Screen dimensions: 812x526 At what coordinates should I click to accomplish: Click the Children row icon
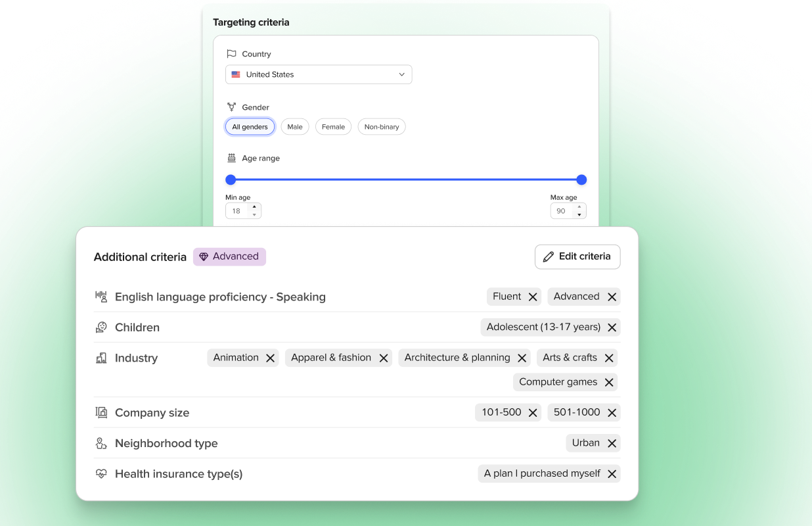point(101,327)
